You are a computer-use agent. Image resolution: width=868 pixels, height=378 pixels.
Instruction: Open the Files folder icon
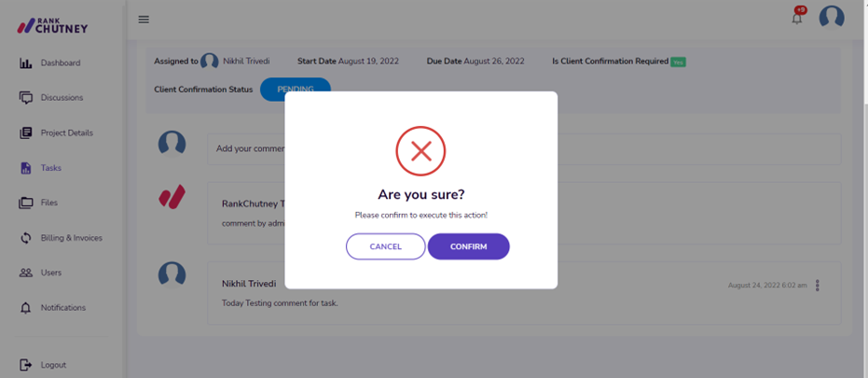pyautogui.click(x=25, y=203)
